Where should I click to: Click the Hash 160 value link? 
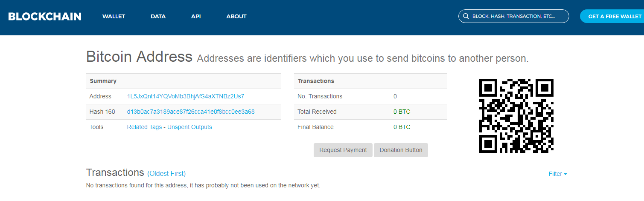[x=191, y=112]
